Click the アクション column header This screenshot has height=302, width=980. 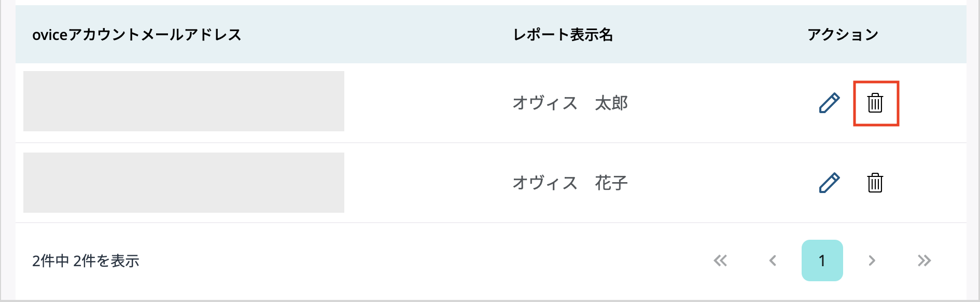(x=843, y=35)
